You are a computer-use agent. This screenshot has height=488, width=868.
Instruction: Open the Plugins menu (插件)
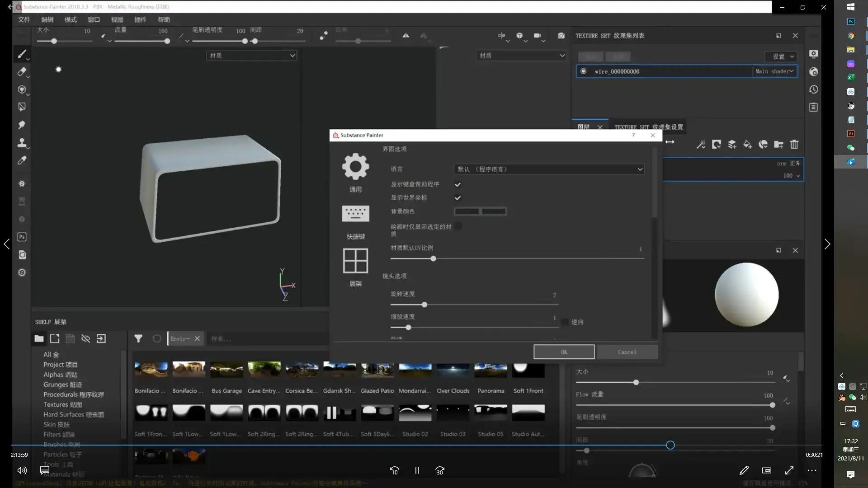point(140,19)
